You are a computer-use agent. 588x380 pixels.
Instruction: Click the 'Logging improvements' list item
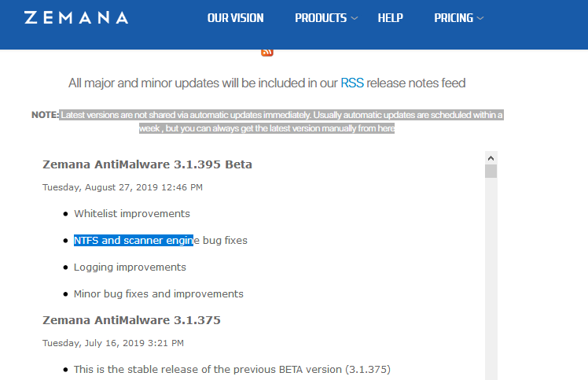click(130, 267)
